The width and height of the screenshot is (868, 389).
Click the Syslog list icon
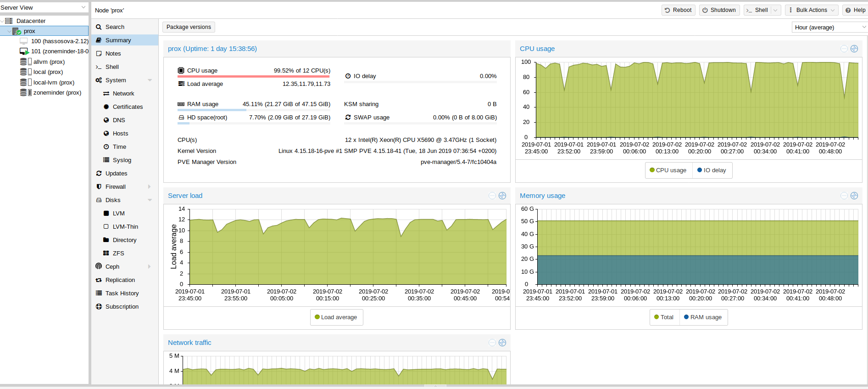pyautogui.click(x=106, y=160)
